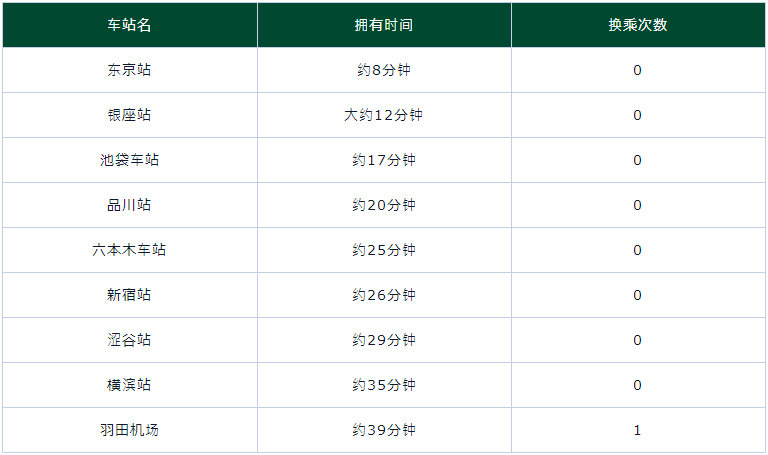Select the 东京站 station cell
The width and height of the screenshot is (768, 455).
pos(129,70)
